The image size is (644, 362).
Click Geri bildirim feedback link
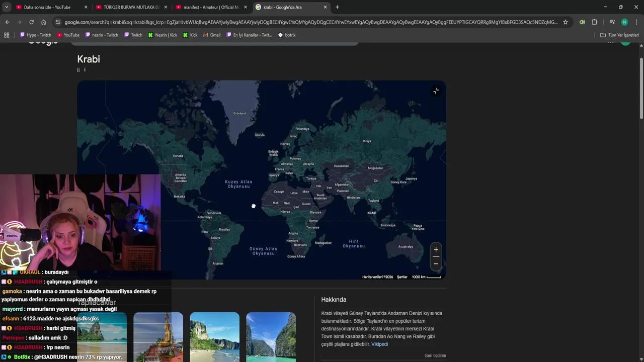435,355
